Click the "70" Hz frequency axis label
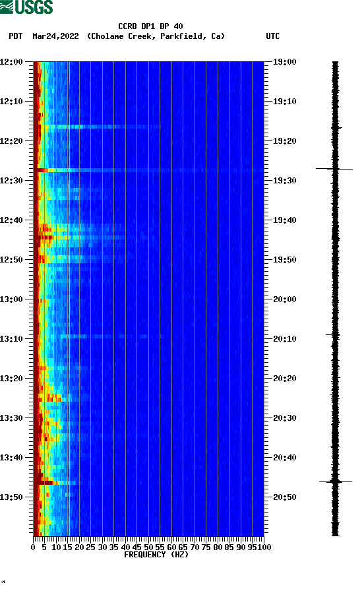The image size is (364, 589). tap(195, 547)
